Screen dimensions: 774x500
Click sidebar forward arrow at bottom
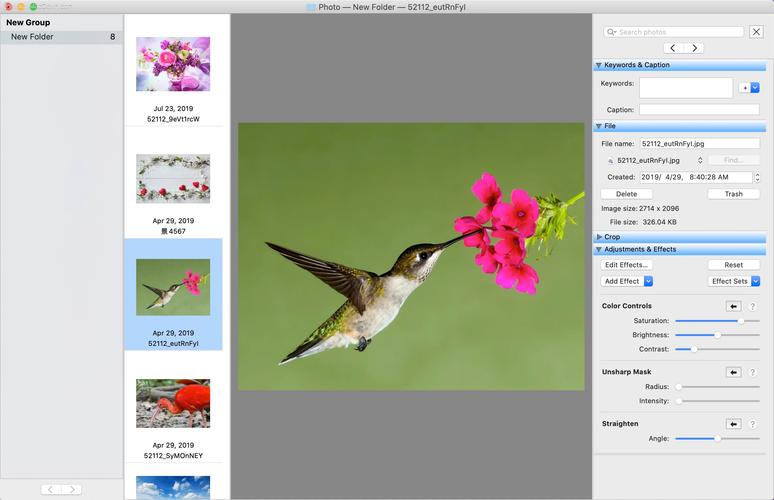(72, 490)
